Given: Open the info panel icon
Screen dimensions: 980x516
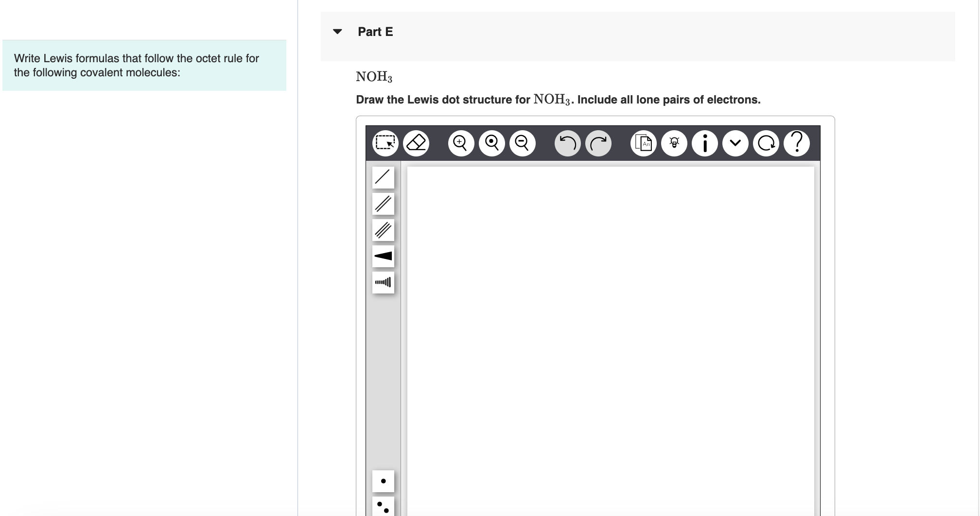Looking at the screenshot, I should pyautogui.click(x=704, y=143).
